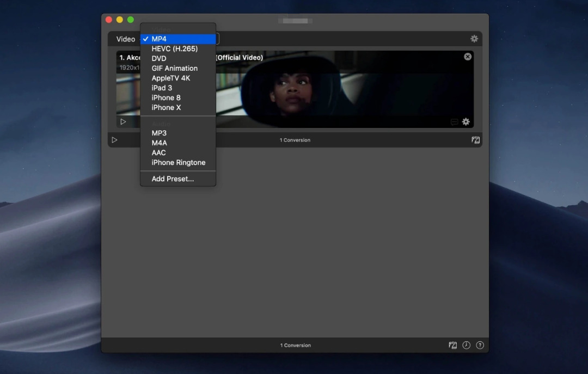Play the video item preview
The image size is (588, 374).
pos(123,121)
